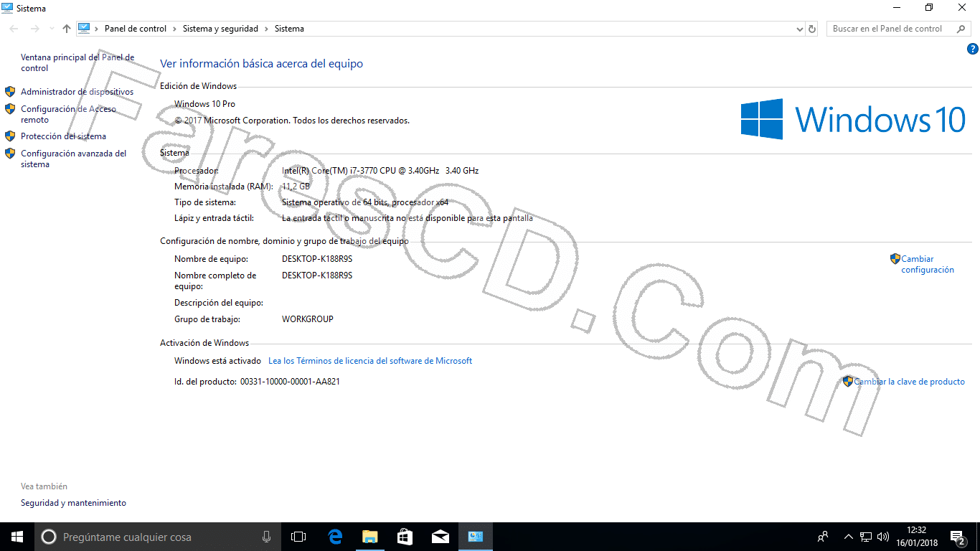980x551 pixels.
Task: Click the Intel Core i7-3770 processor value
Action: click(x=380, y=171)
